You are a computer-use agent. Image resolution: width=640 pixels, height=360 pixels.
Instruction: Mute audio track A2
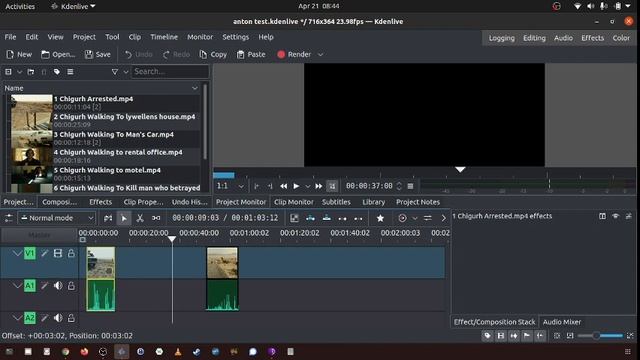click(58, 318)
